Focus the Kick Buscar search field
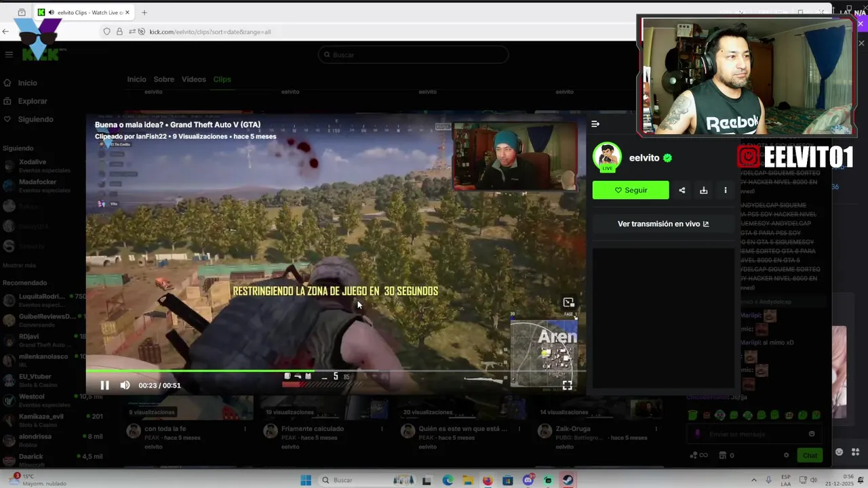 tap(413, 55)
